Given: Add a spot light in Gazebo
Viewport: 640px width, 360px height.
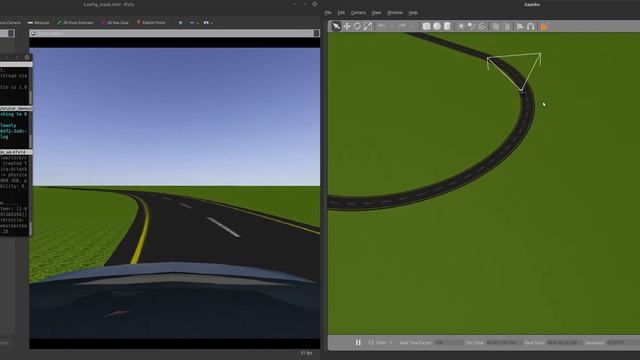Looking at the screenshot, I should [x=471, y=26].
